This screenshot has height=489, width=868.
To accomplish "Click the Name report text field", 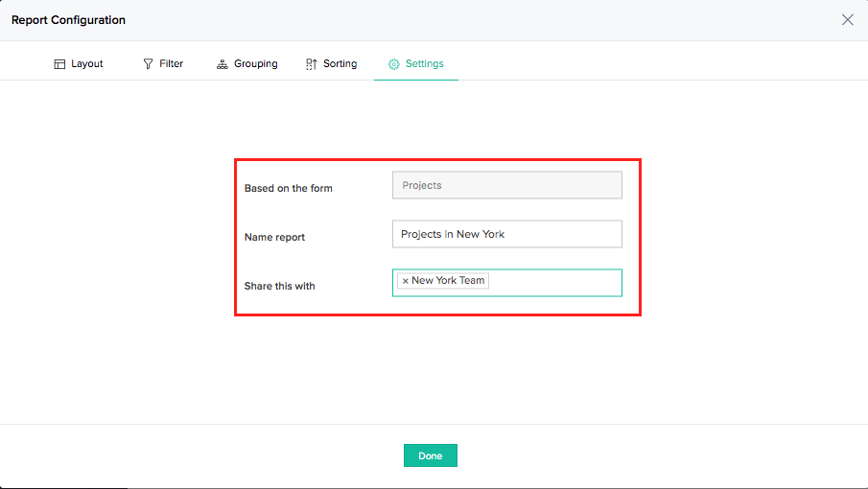I will click(506, 234).
